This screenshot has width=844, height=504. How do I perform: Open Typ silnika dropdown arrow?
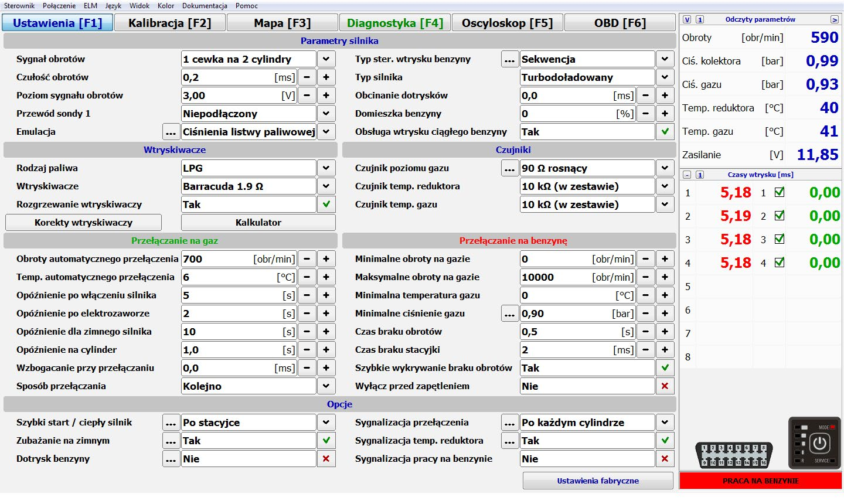(x=665, y=77)
